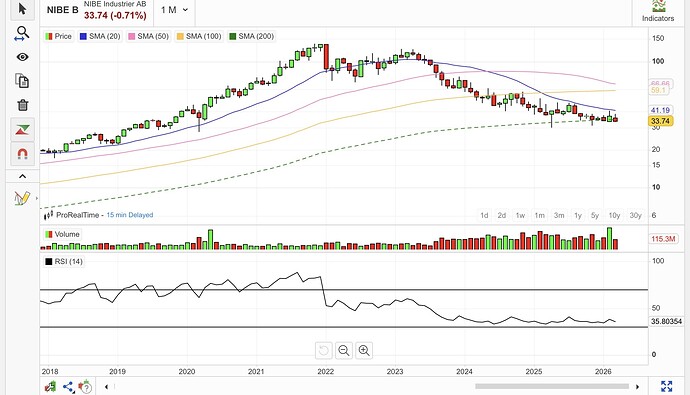This screenshot has height=395, width=690.
Task: Set chart range to 10y
Action: click(x=614, y=215)
